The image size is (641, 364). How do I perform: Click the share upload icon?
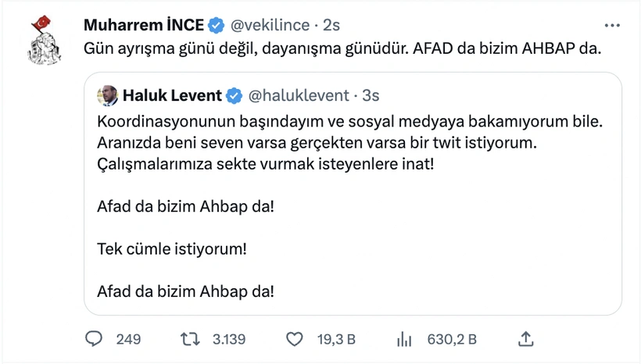click(526, 339)
